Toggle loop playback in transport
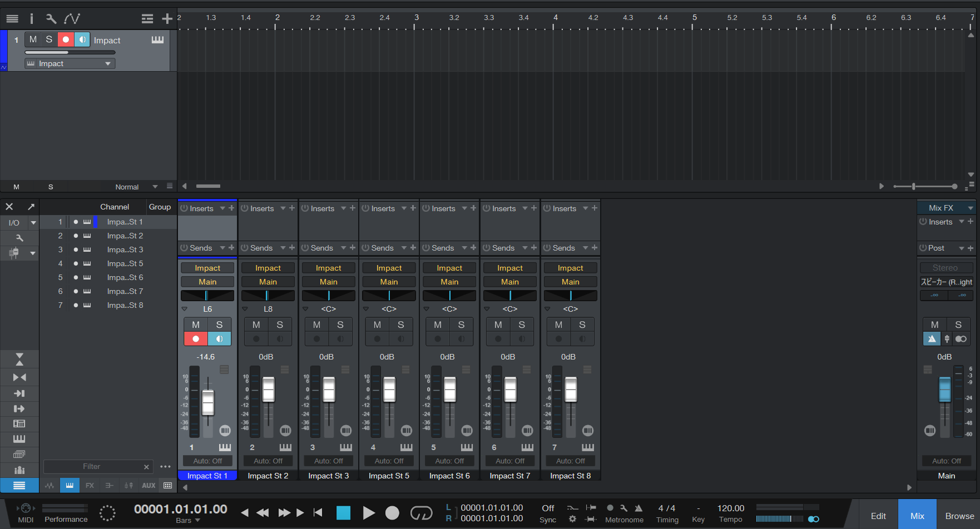This screenshot has width=980, height=529. tap(421, 513)
